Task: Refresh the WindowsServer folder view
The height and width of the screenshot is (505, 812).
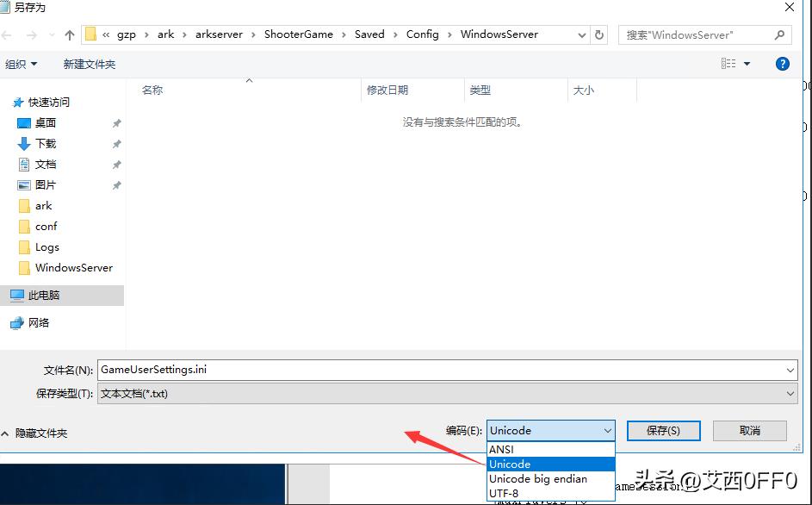Action: click(599, 34)
